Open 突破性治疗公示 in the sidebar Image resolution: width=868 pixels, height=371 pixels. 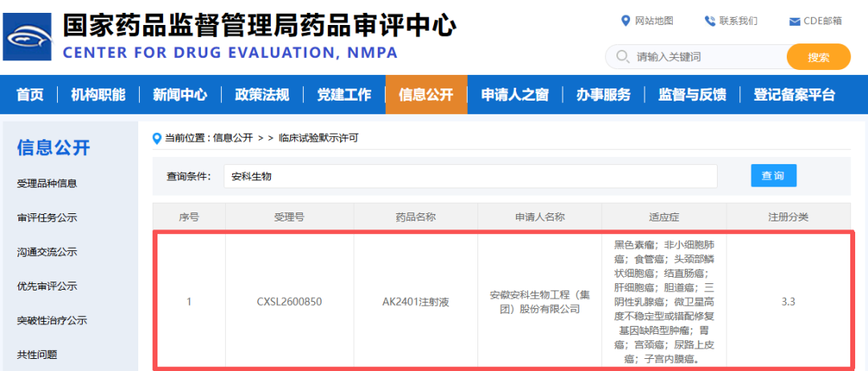click(52, 321)
